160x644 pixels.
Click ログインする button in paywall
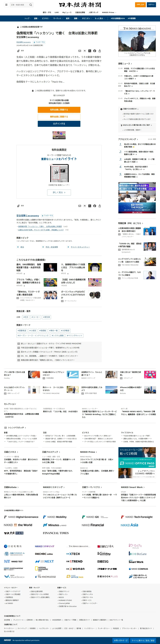coord(59,124)
